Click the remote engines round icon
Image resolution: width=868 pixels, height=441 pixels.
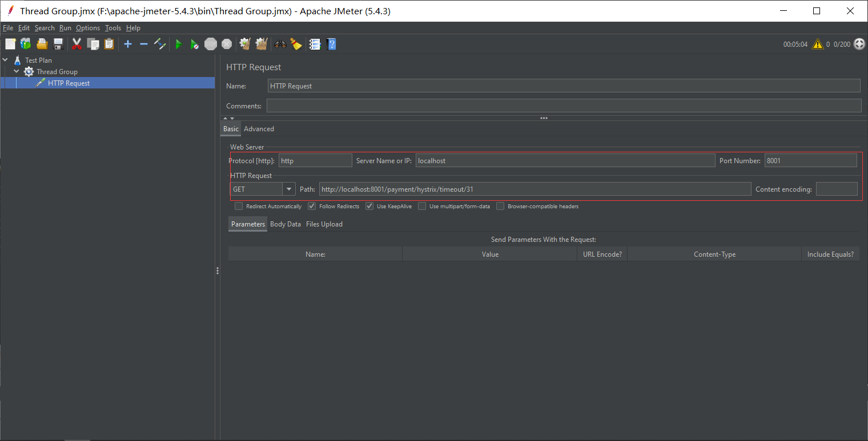point(859,44)
